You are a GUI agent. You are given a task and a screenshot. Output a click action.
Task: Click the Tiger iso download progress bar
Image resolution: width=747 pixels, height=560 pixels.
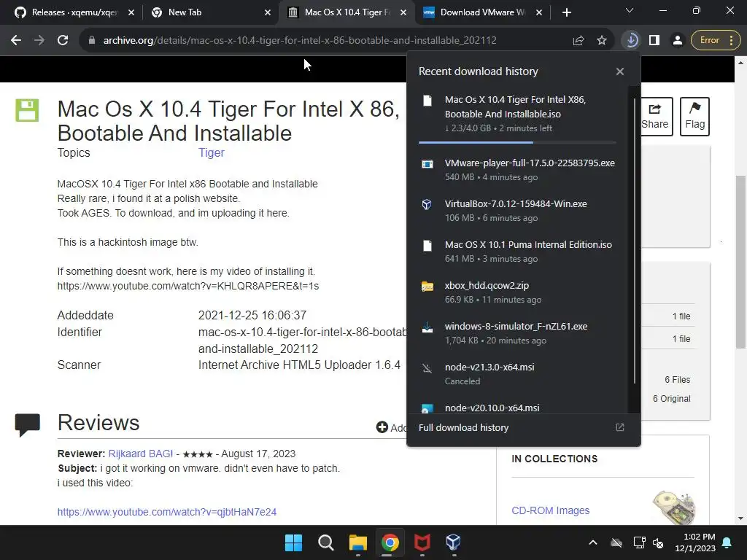click(x=517, y=142)
